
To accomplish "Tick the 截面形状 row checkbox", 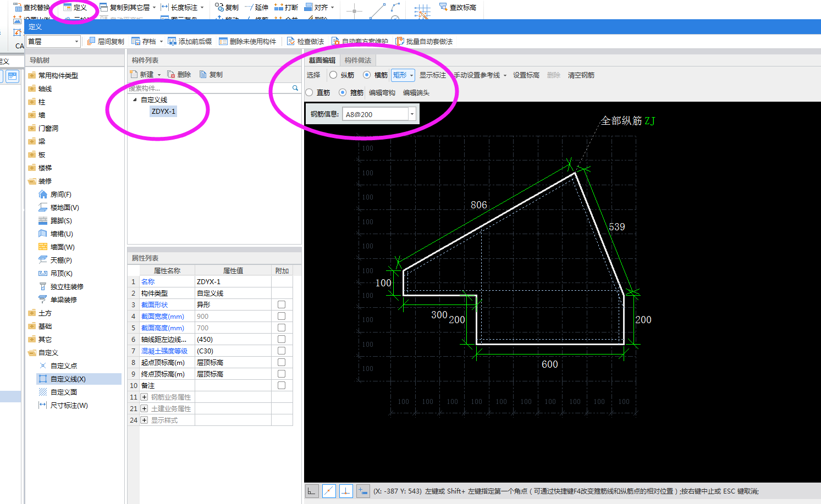I will pyautogui.click(x=282, y=304).
